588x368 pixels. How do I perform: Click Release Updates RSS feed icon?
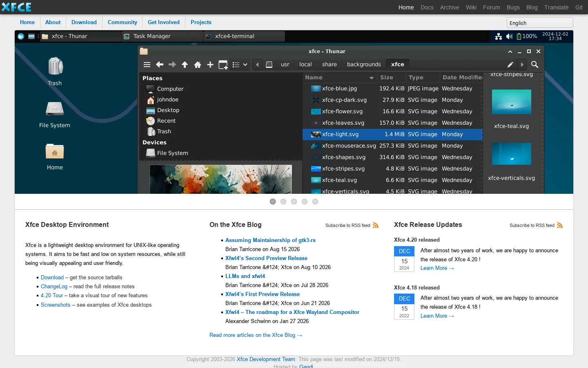coord(560,225)
